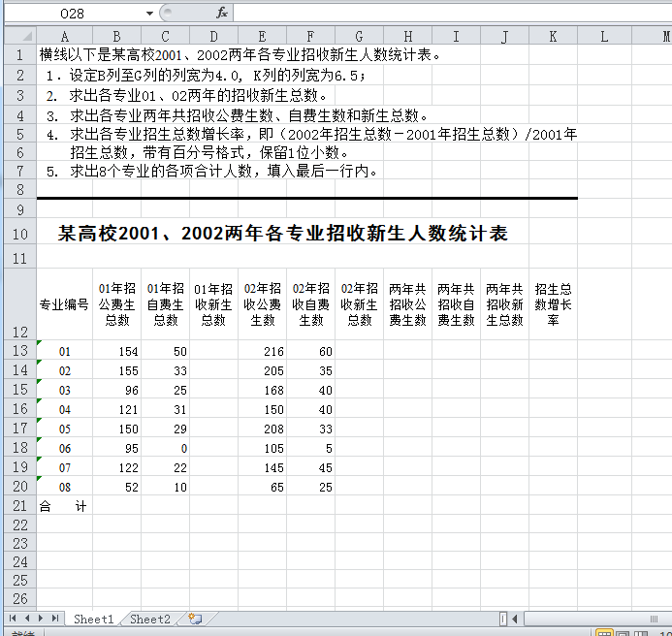
Task: Click cell containing value 105
Action: click(262, 448)
